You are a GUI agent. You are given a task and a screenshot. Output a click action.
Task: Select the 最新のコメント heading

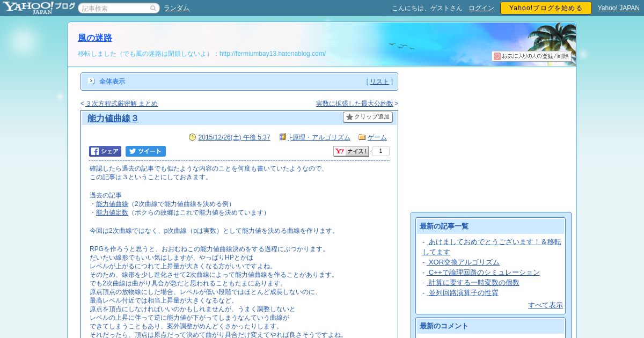pos(444,326)
